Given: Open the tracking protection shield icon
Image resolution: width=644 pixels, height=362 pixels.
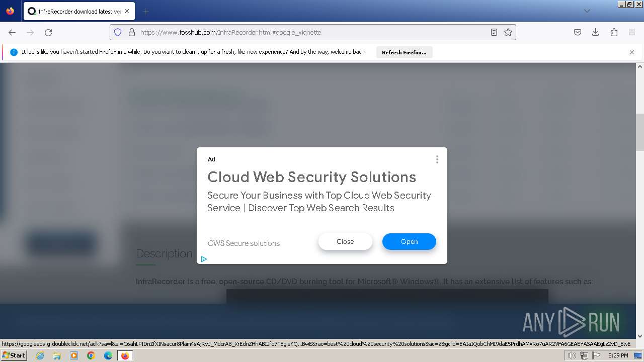Looking at the screenshot, I should (x=118, y=32).
